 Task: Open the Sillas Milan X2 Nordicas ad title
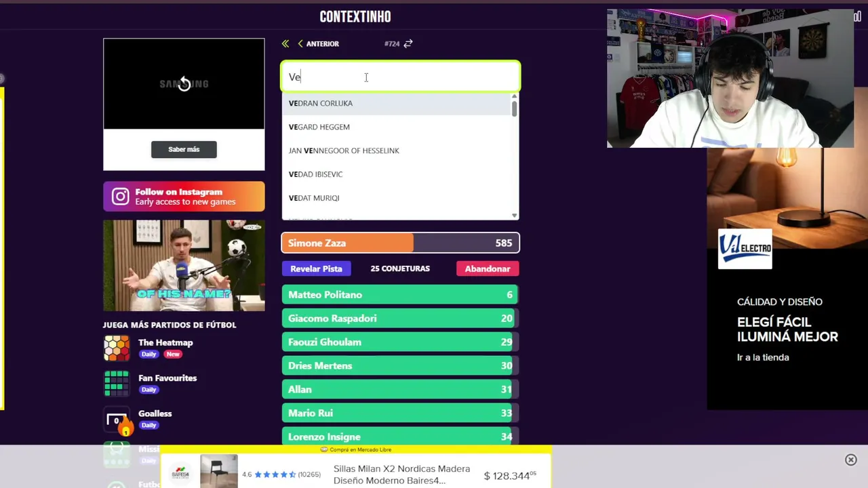(401, 474)
